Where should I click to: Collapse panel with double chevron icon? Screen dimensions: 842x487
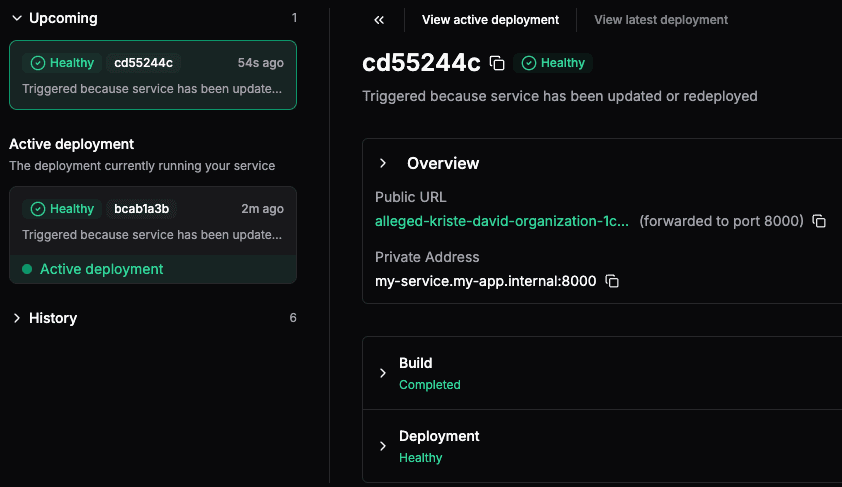tap(379, 20)
